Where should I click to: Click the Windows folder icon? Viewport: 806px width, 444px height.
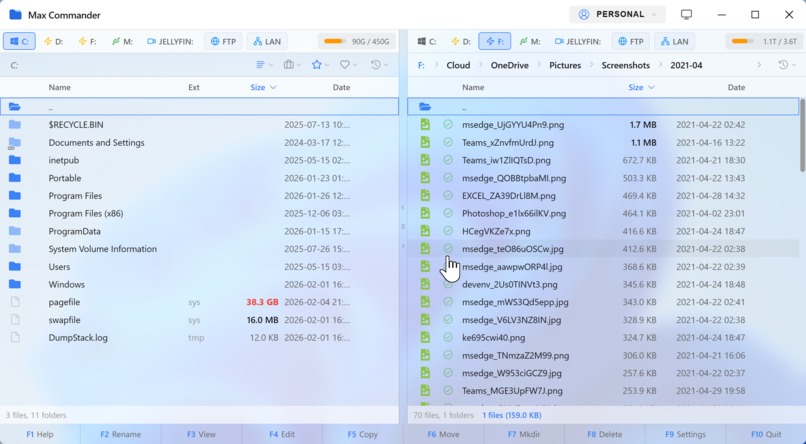click(15, 284)
